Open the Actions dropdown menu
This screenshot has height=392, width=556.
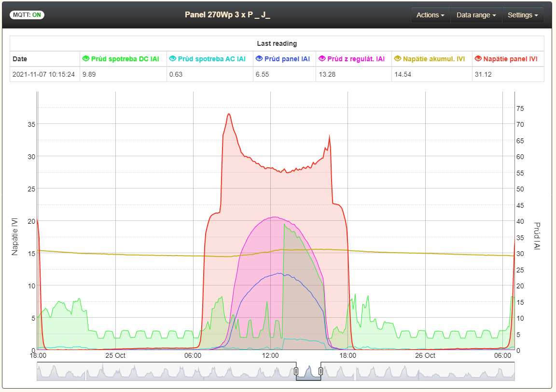click(x=430, y=15)
